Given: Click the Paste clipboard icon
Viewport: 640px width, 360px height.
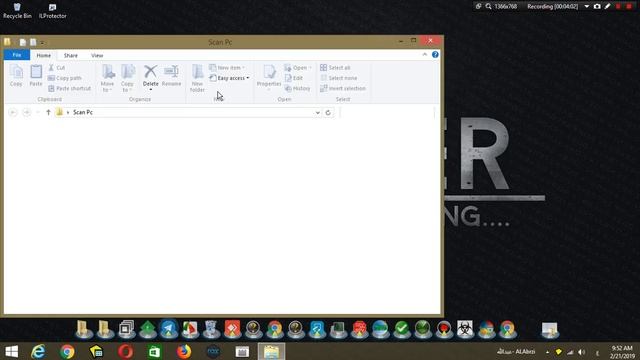Looking at the screenshot, I should pos(36,76).
